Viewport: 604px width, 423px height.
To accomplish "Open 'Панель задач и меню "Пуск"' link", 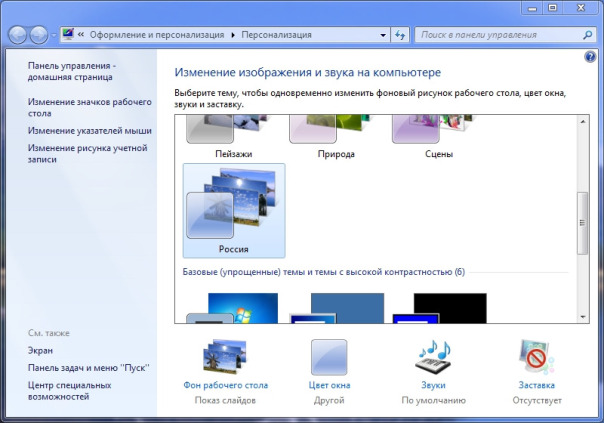I will tap(88, 368).
